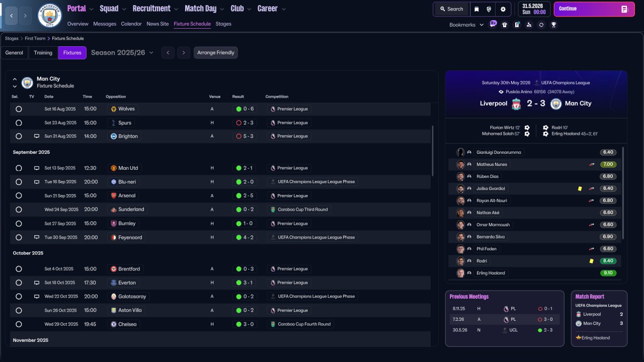Open the bookmark icon beside Search
Image resolution: width=644 pixels, height=362 pixels.
(476, 9)
